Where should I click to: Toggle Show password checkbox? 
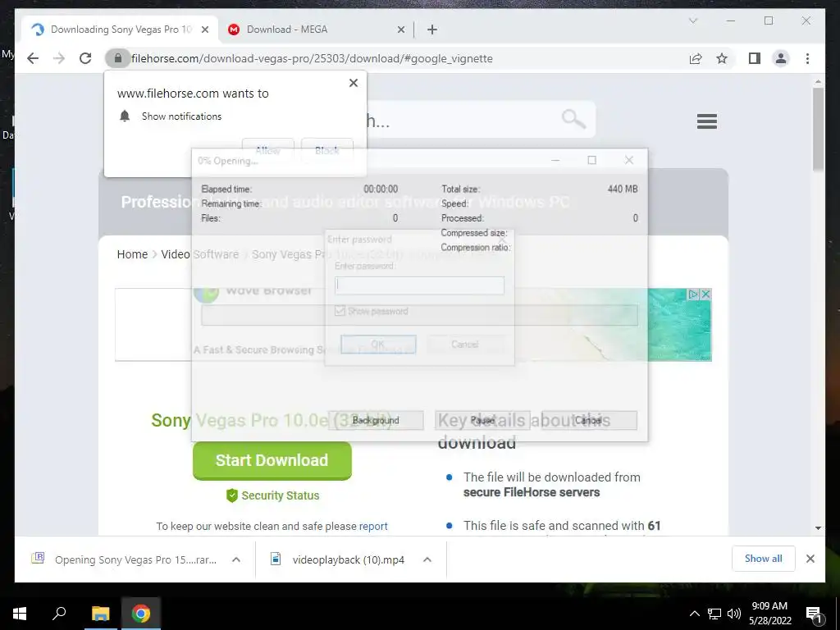point(340,311)
